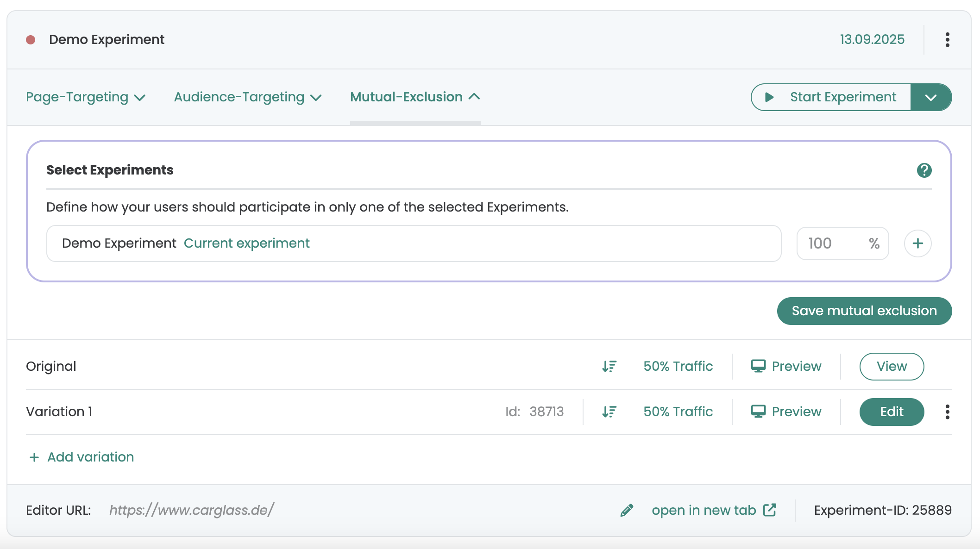
Task: Click the red experiment status dot
Action: point(31,40)
